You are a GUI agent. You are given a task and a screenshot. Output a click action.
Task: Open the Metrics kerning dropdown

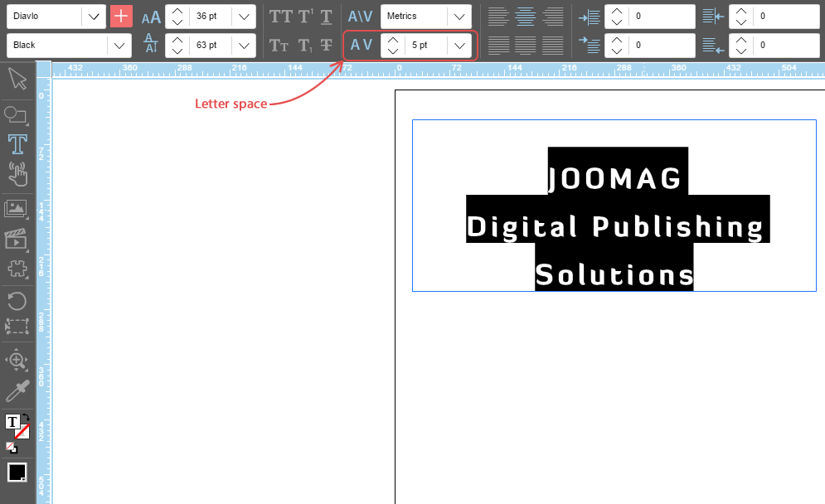coord(459,17)
